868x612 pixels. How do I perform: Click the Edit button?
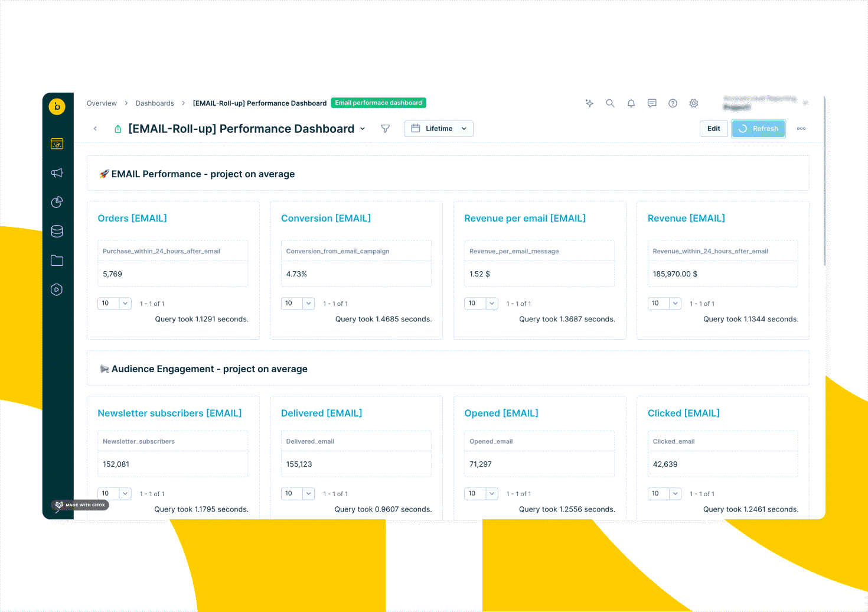(x=714, y=129)
